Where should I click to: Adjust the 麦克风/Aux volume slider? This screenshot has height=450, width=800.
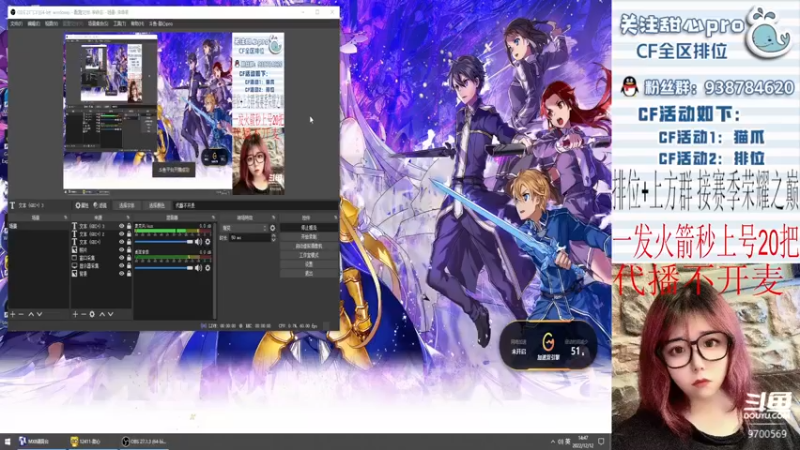click(x=164, y=241)
